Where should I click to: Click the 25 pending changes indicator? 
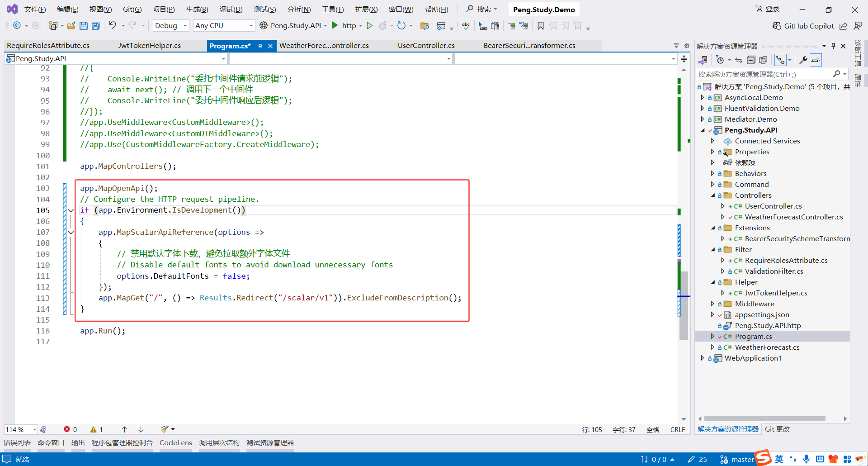[698, 459]
